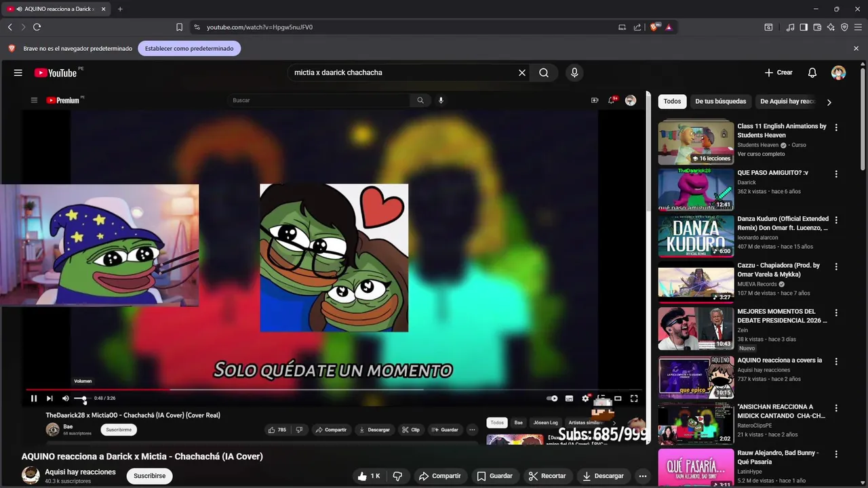Click the address bar URL

coord(260,27)
